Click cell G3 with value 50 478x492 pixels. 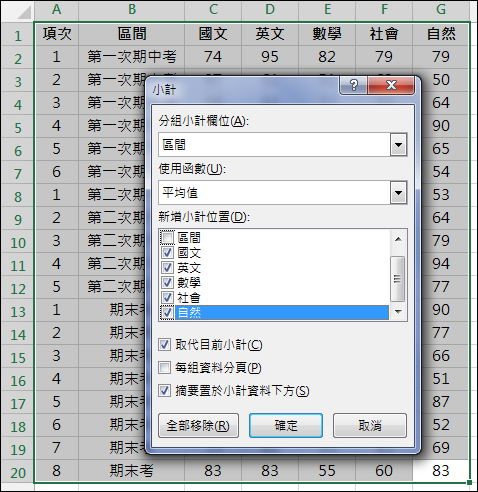[x=441, y=80]
